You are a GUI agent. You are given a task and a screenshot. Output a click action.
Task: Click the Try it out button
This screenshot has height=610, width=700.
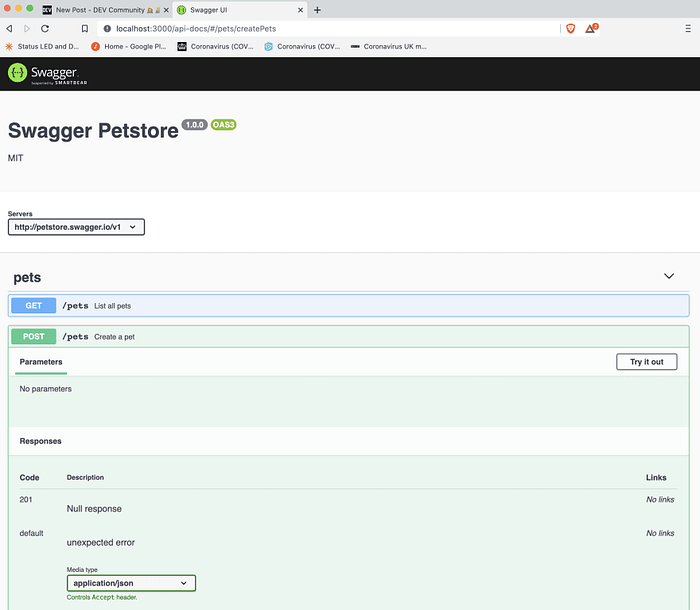[x=646, y=362]
